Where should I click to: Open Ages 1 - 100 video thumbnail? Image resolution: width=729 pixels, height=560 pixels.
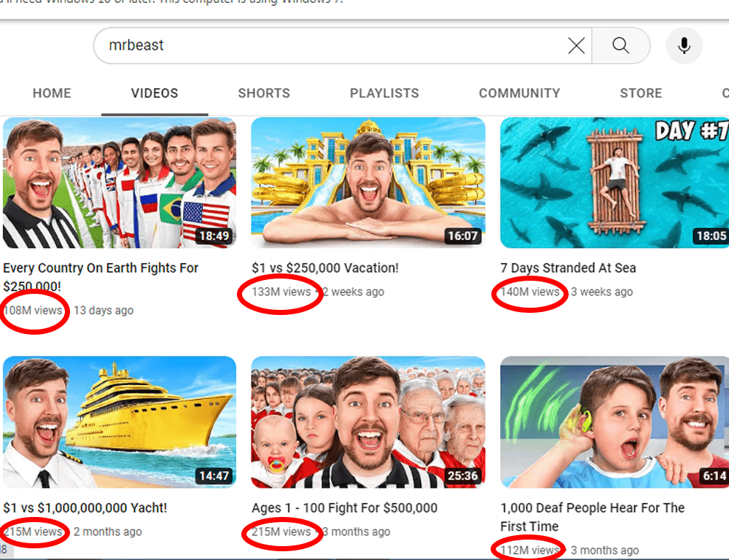(x=368, y=422)
